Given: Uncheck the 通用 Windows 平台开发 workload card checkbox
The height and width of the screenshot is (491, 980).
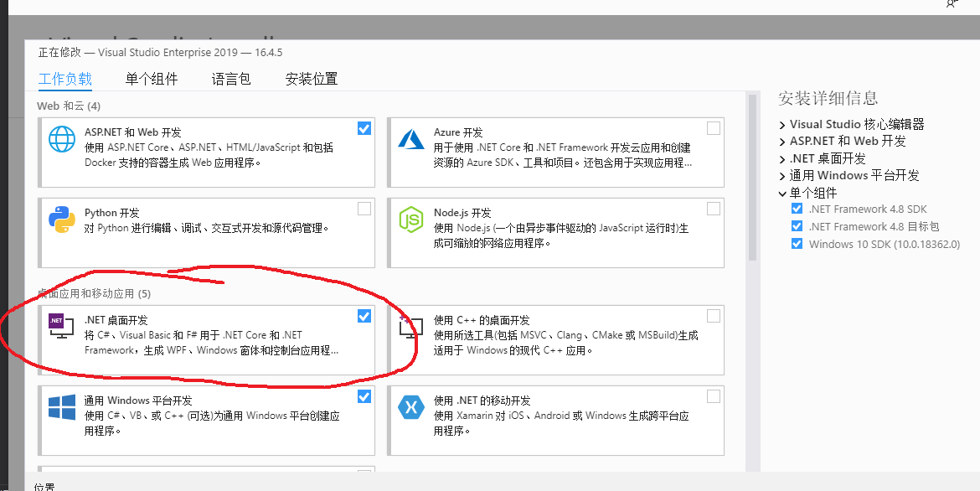Looking at the screenshot, I should point(364,396).
